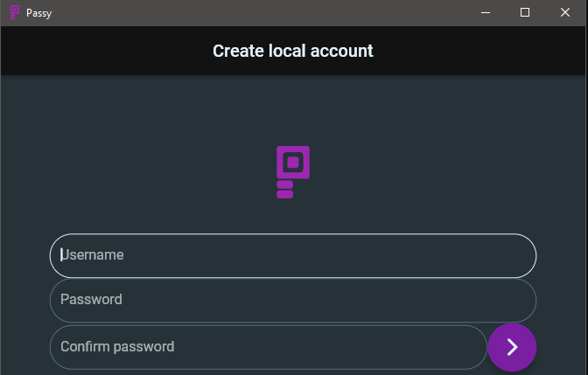This screenshot has width=588, height=375.
Task: Click the white chevron inside purple circle
Action: 513,347
